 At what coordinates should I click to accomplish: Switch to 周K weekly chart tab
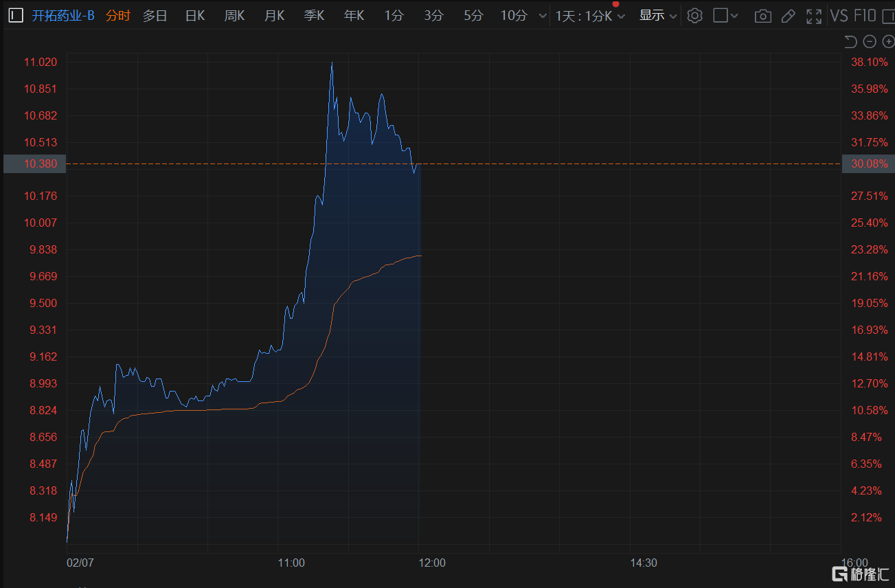click(x=234, y=16)
